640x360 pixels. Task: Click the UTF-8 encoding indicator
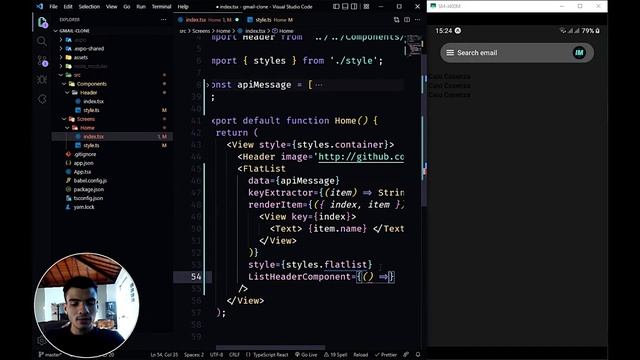click(x=216, y=355)
